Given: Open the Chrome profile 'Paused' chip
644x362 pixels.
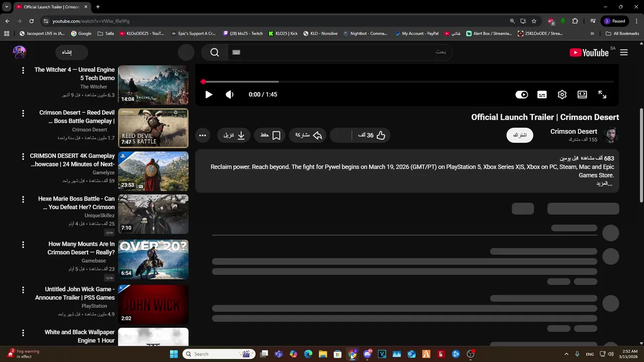Looking at the screenshot, I should coord(615,21).
